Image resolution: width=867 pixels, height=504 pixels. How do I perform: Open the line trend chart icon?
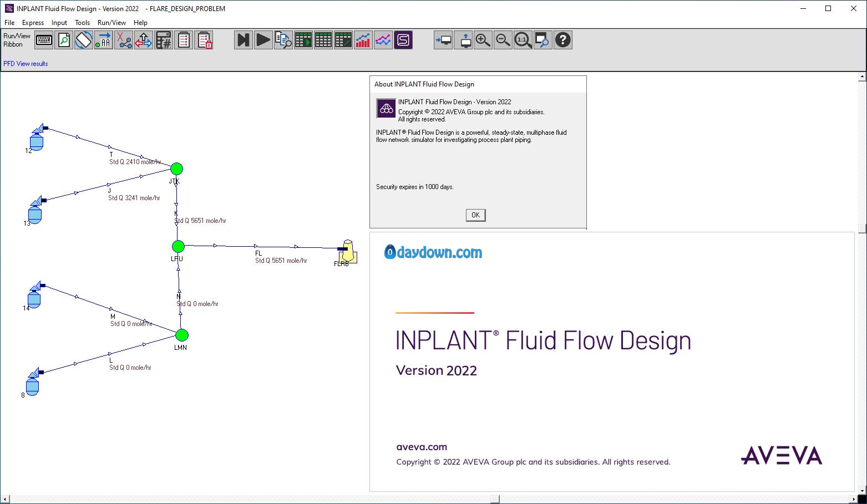(383, 40)
